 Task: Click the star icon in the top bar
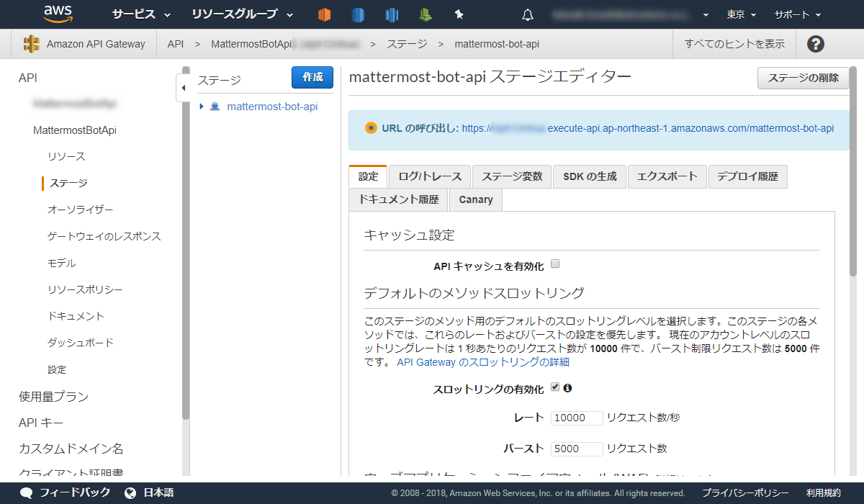coord(460,14)
